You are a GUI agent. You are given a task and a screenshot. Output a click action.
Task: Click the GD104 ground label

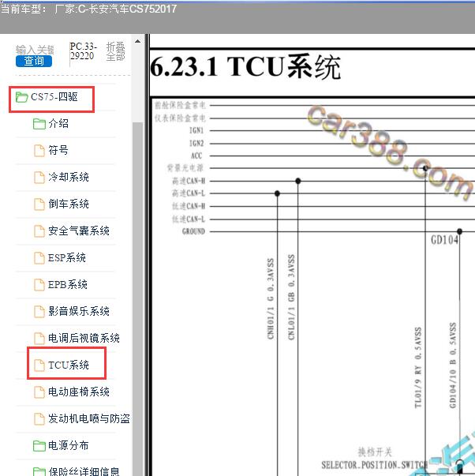click(444, 240)
